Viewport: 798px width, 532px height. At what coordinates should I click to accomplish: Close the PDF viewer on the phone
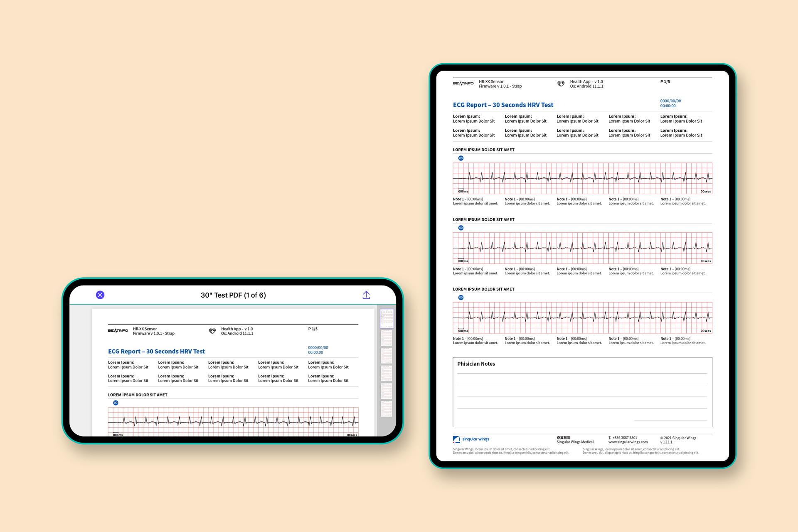pos(100,295)
